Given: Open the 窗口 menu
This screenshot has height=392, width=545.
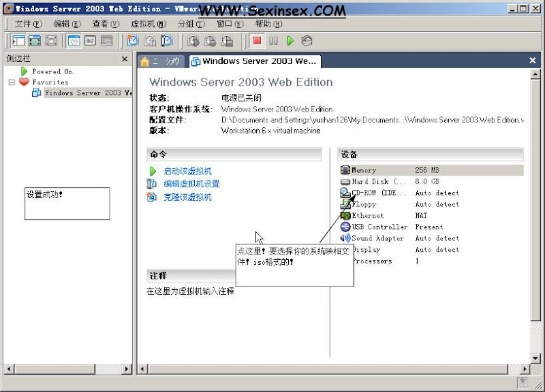Looking at the screenshot, I should [230, 24].
